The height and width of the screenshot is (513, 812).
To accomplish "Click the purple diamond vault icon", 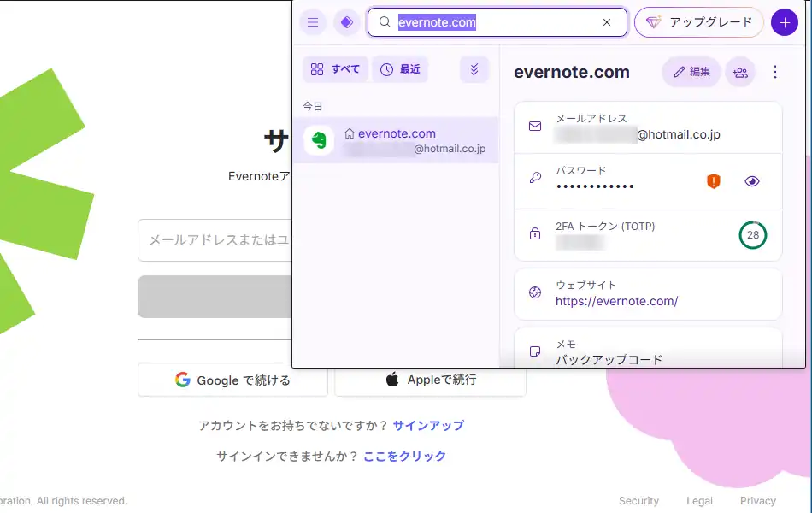I will click(346, 22).
